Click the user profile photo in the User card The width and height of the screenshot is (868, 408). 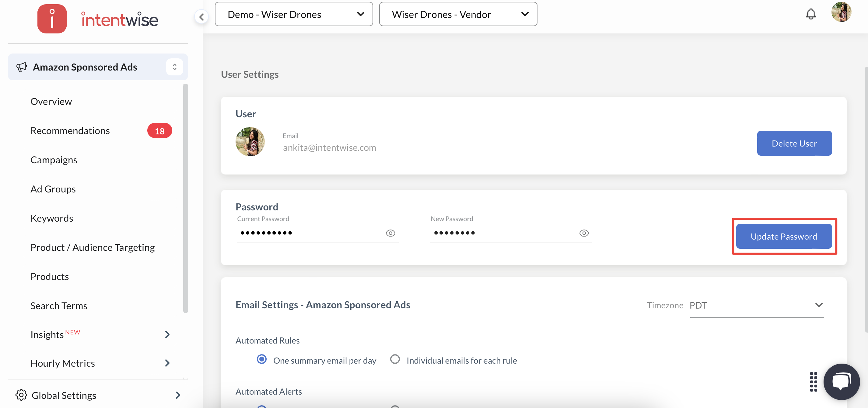250,141
